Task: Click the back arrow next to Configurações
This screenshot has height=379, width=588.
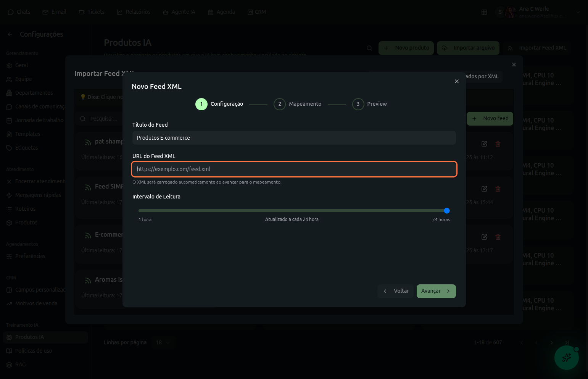Action: tap(10, 34)
